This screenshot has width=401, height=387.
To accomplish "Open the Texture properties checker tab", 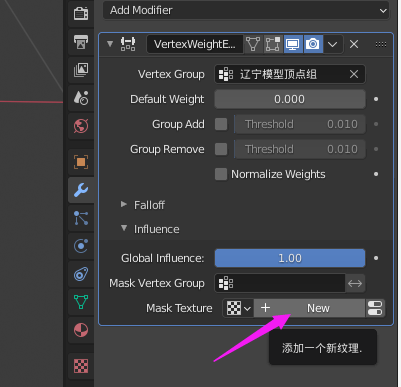I will click(x=81, y=366).
